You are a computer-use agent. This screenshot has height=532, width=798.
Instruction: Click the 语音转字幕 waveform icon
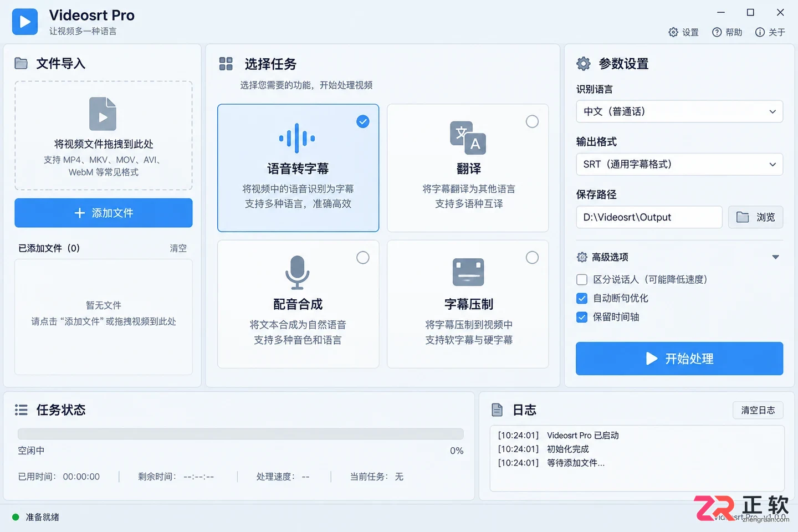(298, 138)
